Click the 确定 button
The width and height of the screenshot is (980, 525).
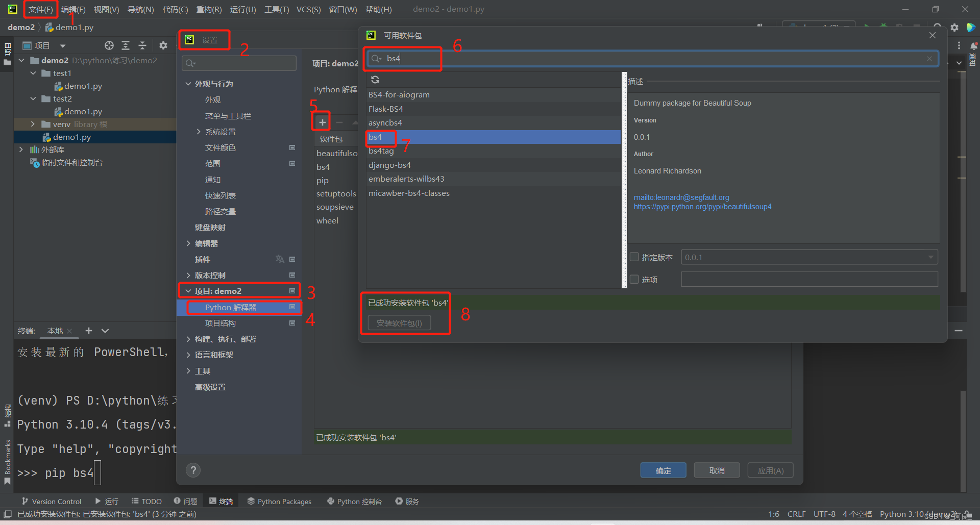(x=663, y=470)
